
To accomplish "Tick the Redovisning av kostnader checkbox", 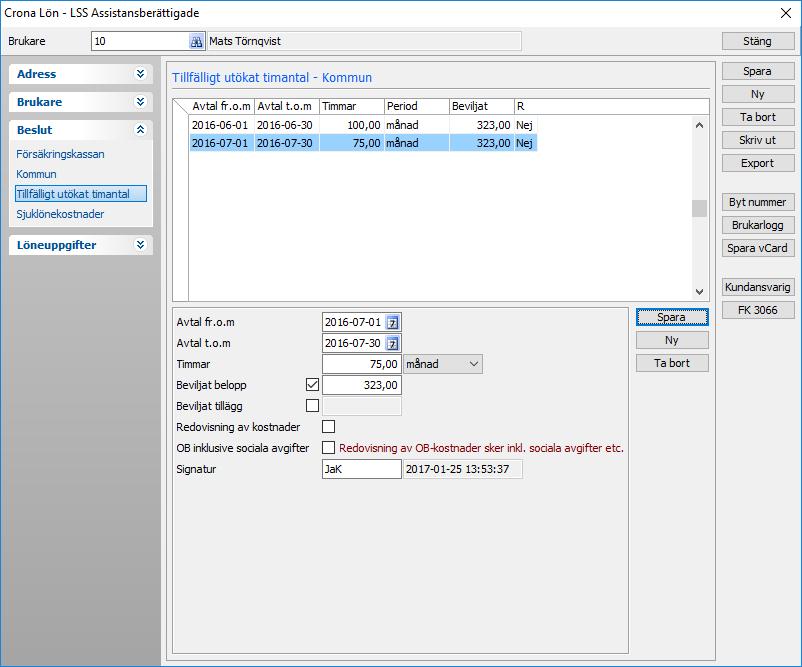I will coord(328,427).
